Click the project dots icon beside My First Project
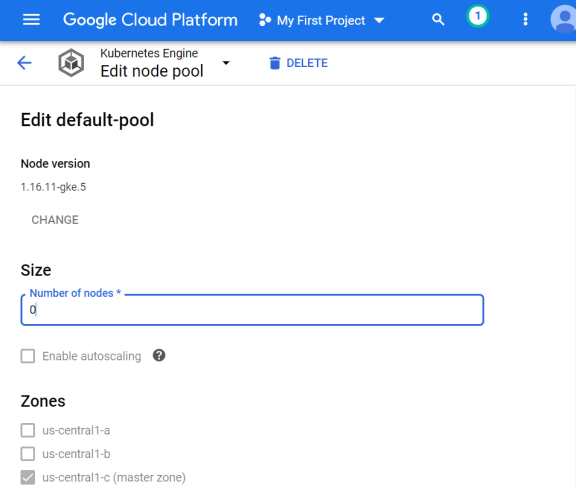The width and height of the screenshot is (576, 490). pos(265,20)
